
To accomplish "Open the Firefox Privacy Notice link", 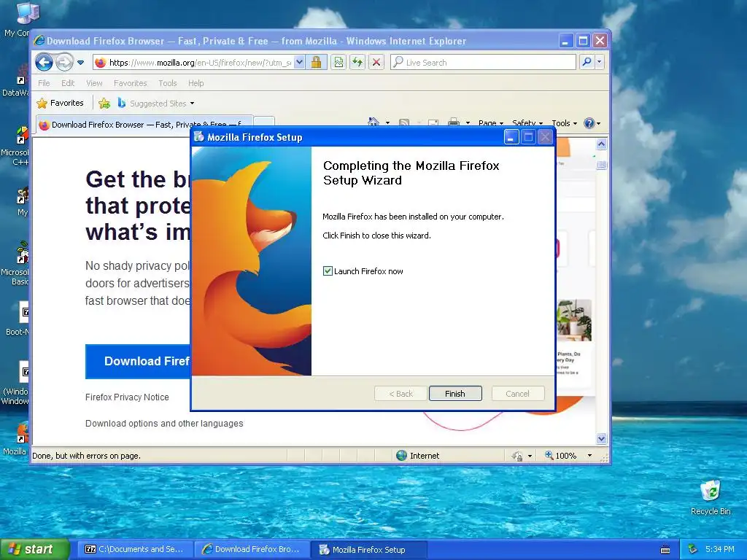I will (127, 397).
